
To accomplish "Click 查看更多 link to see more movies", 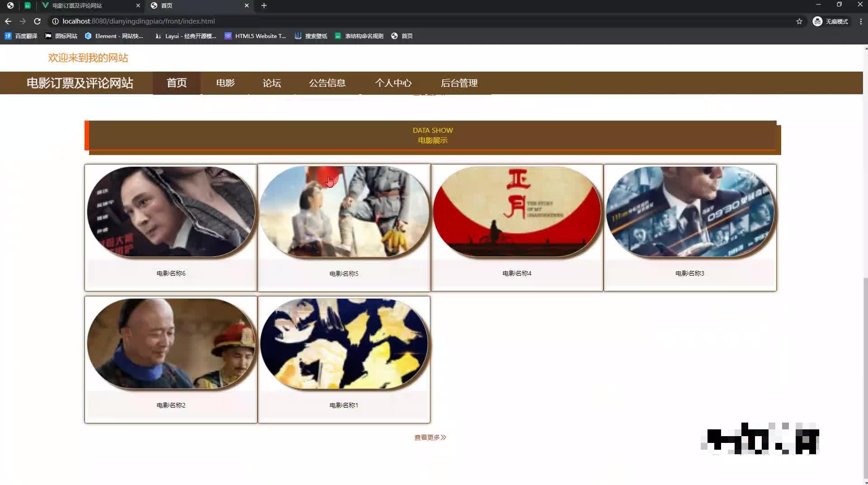I will pos(430,437).
